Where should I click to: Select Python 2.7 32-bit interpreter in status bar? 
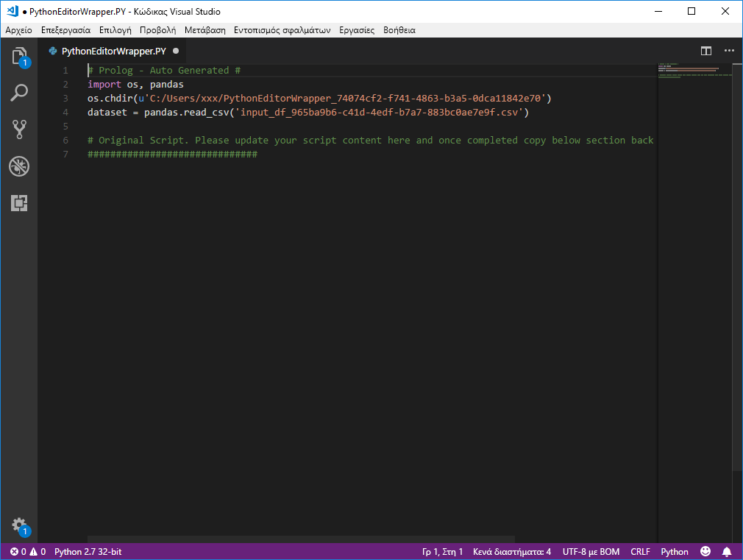88,551
